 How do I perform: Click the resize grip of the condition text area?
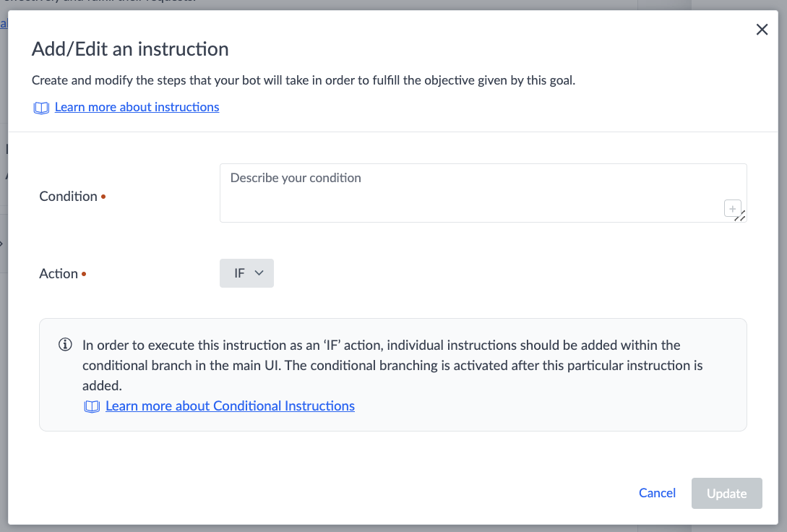741,216
